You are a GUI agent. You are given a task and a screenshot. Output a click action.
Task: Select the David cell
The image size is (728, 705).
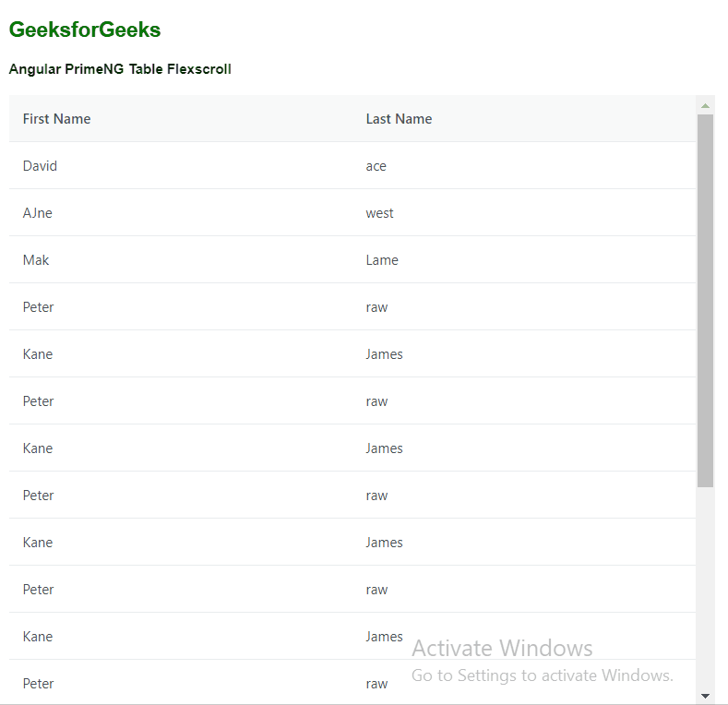[x=41, y=166]
